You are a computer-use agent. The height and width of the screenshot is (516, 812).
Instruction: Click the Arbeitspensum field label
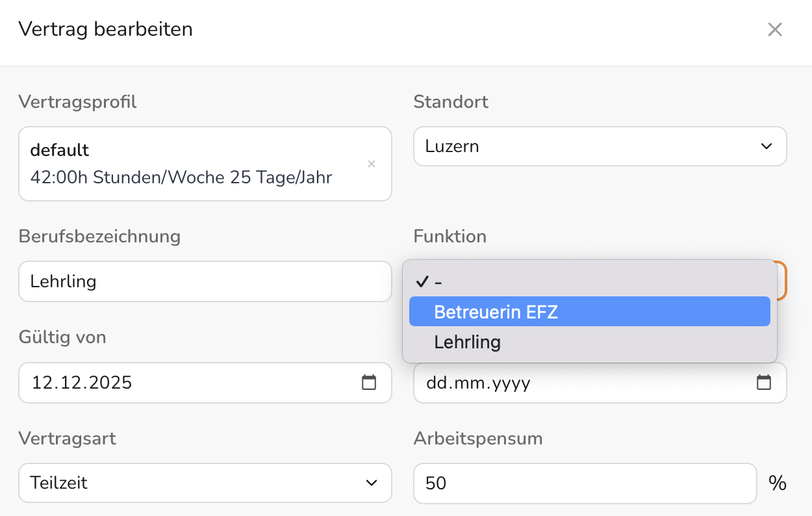coord(478,439)
